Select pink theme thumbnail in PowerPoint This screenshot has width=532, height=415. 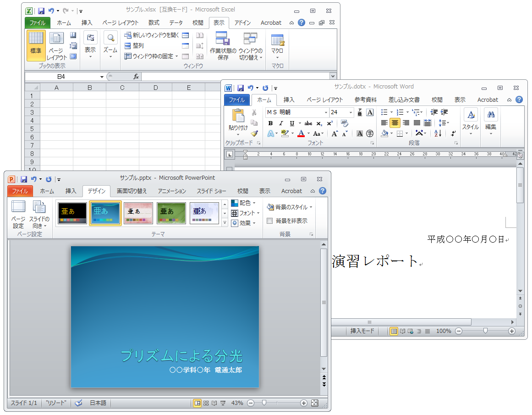click(x=138, y=213)
